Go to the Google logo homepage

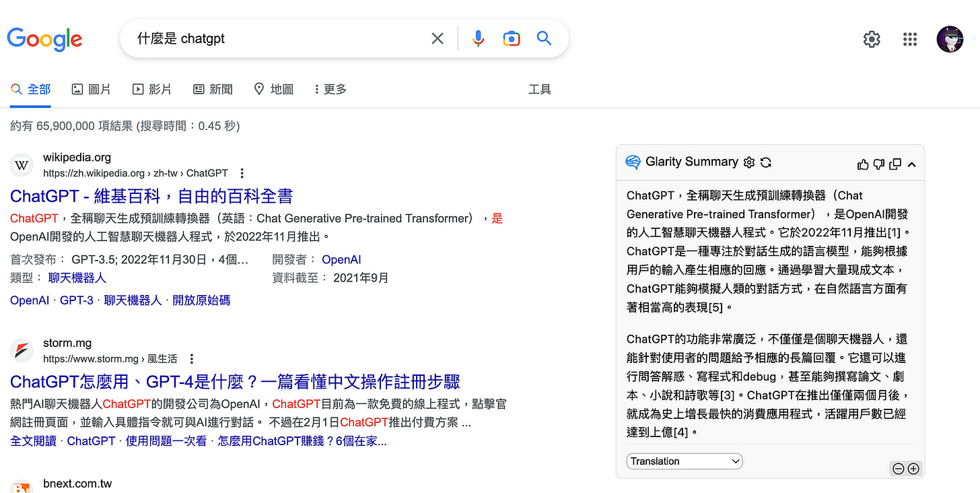[44, 38]
